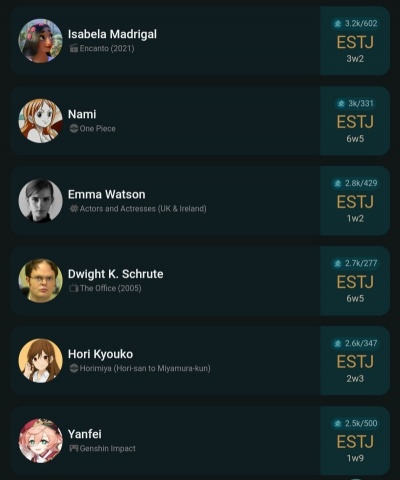Click the vote icon beside 2.7k/277

(x=338, y=263)
